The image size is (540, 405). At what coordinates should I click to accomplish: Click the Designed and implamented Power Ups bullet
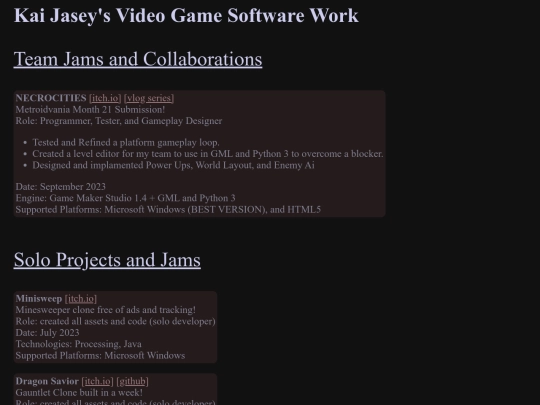(174, 165)
